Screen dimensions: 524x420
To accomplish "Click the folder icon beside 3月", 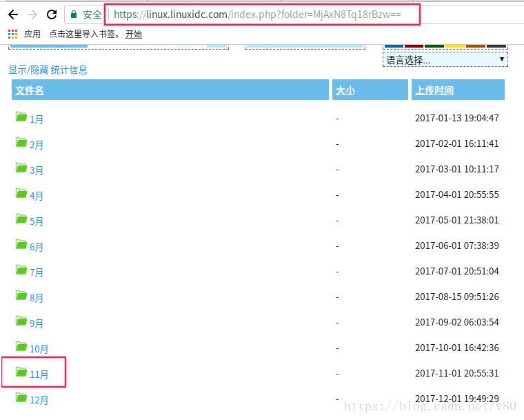I will point(21,168).
